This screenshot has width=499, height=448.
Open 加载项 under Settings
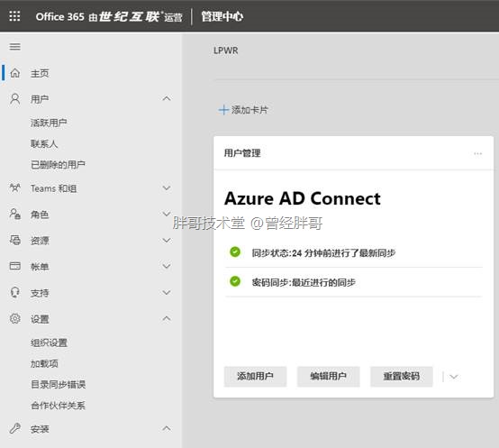pos(44,363)
